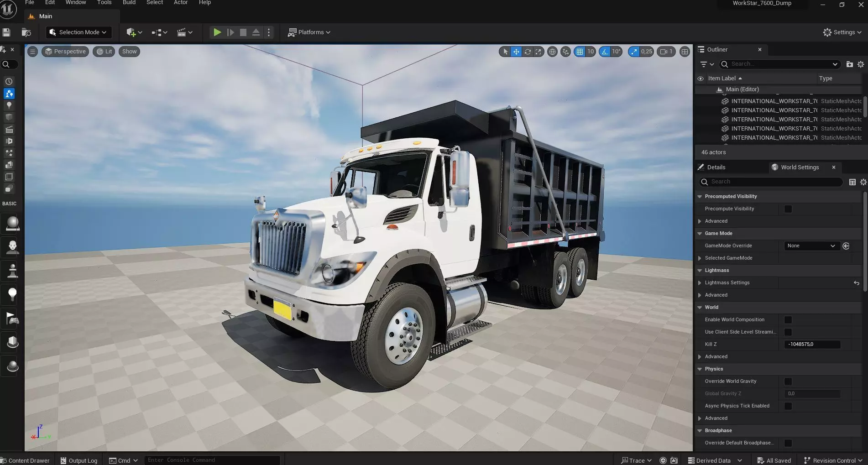The height and width of the screenshot is (465, 868).
Task: Open Outliner settings gear
Action: pyautogui.click(x=861, y=64)
